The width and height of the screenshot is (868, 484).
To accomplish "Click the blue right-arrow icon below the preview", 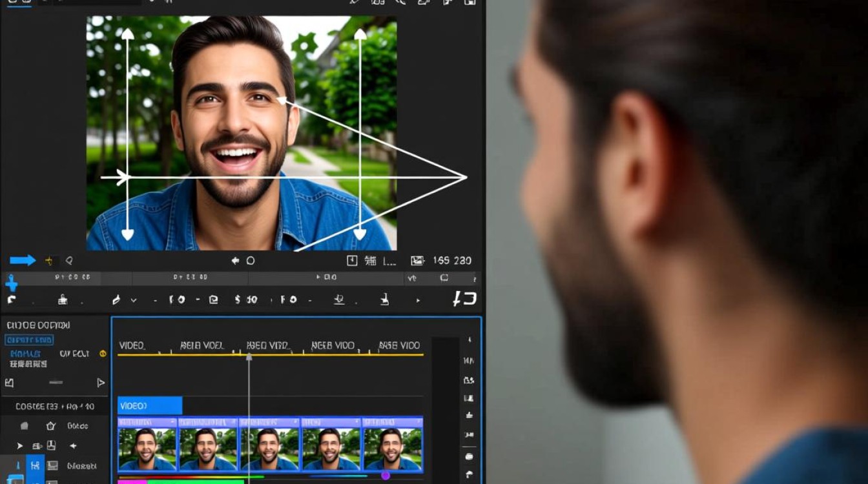I will [23, 260].
